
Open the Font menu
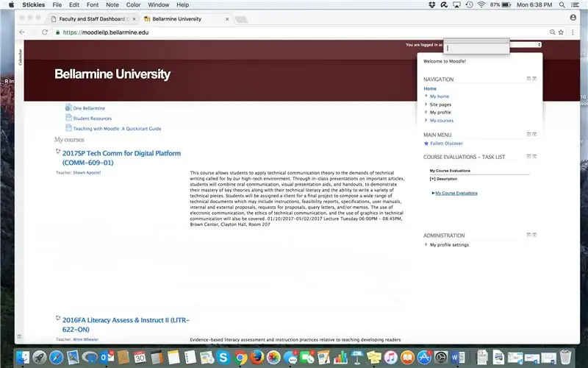pyautogui.click(x=93, y=5)
